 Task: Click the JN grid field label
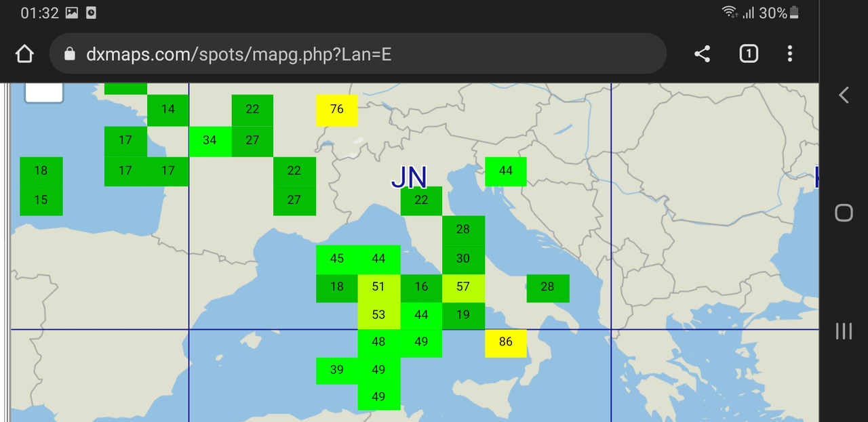tap(409, 177)
